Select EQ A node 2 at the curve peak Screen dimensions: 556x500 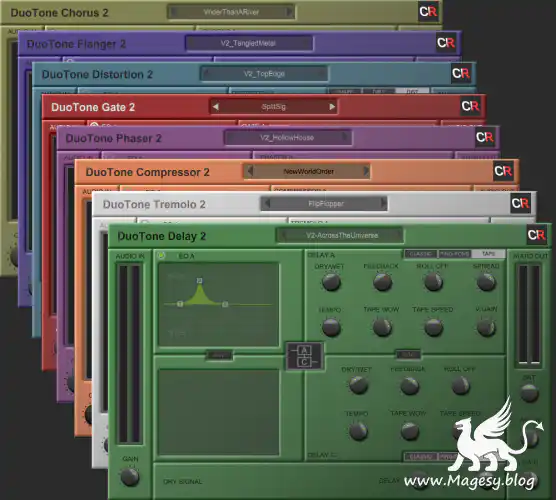200,280
